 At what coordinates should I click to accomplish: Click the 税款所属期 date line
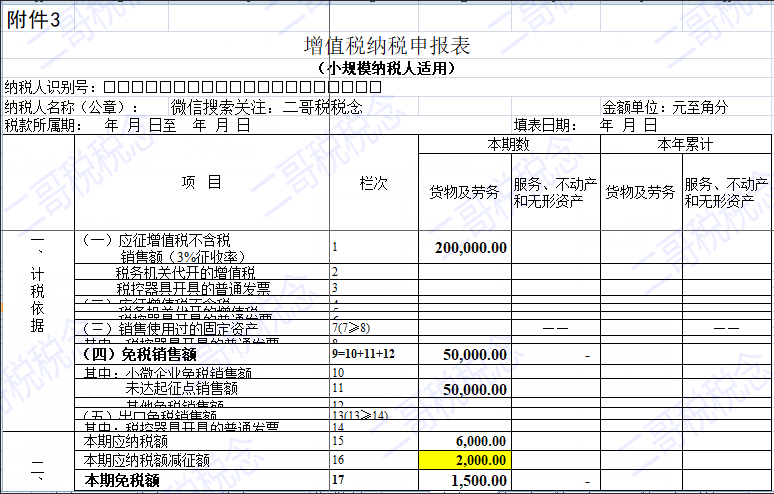pos(127,125)
